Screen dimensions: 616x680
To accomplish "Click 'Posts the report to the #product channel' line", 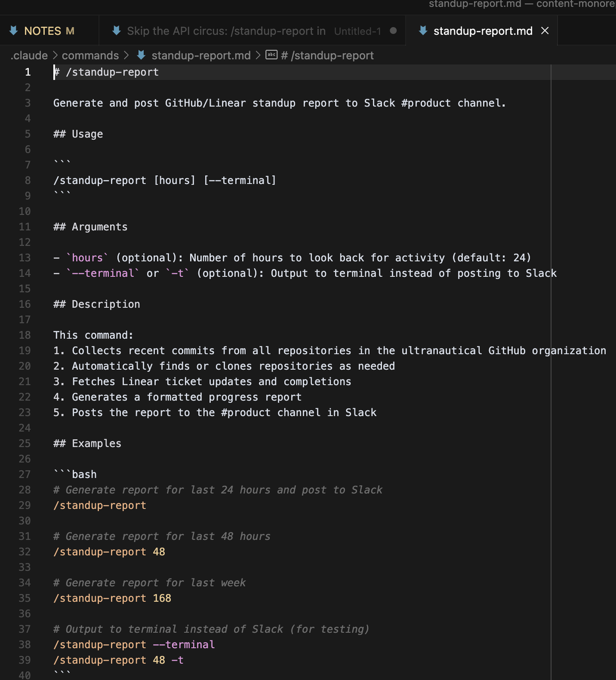I will tap(215, 413).
